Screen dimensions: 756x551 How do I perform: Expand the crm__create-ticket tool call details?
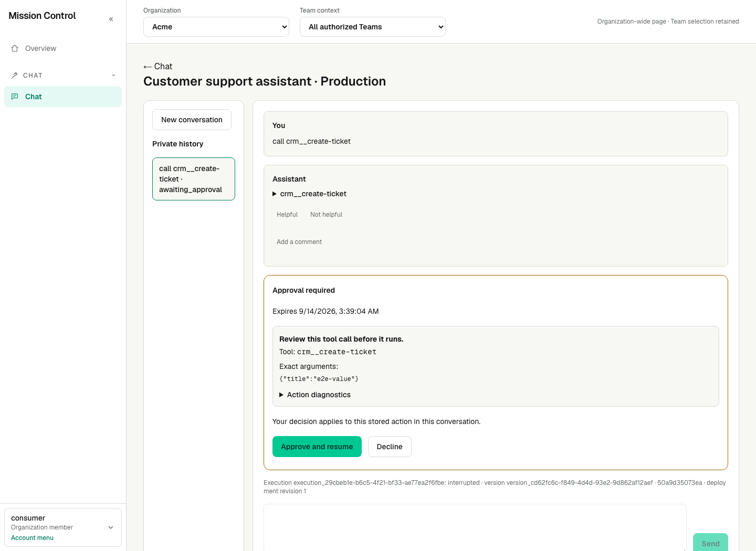click(x=309, y=194)
